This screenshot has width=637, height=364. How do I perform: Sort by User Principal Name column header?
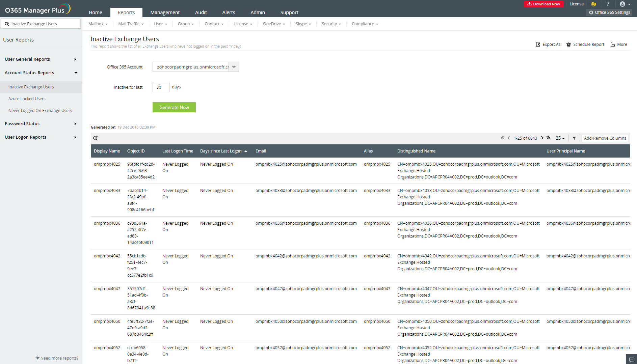(x=566, y=151)
